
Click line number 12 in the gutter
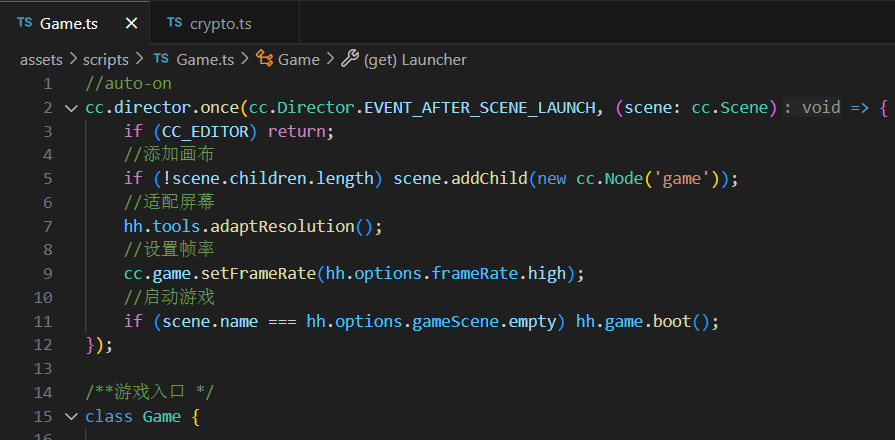(43, 345)
